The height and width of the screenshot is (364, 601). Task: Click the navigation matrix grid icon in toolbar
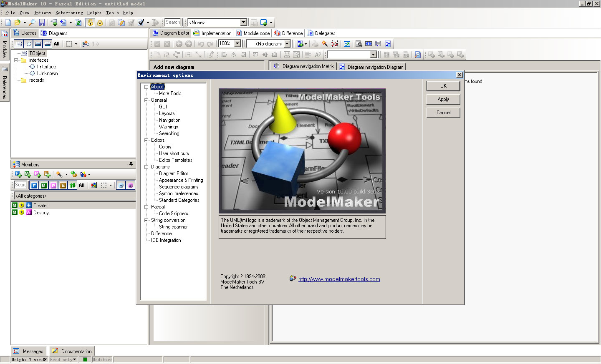coord(378,44)
